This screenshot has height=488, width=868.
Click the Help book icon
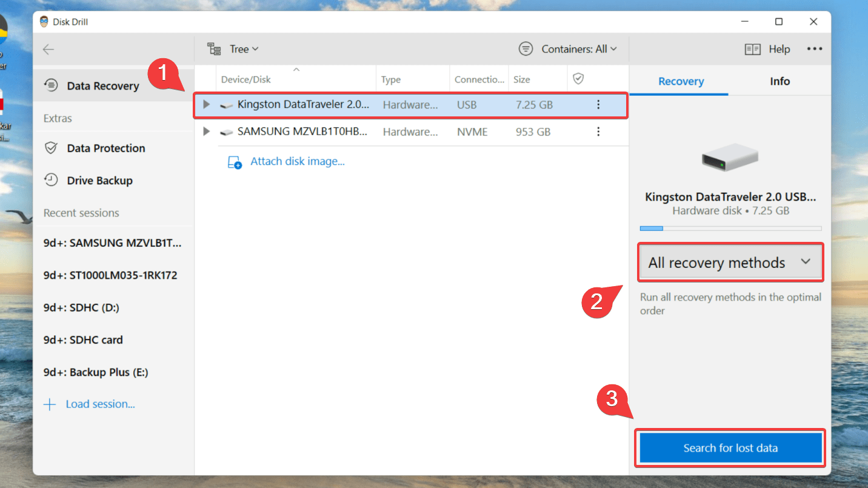753,50
